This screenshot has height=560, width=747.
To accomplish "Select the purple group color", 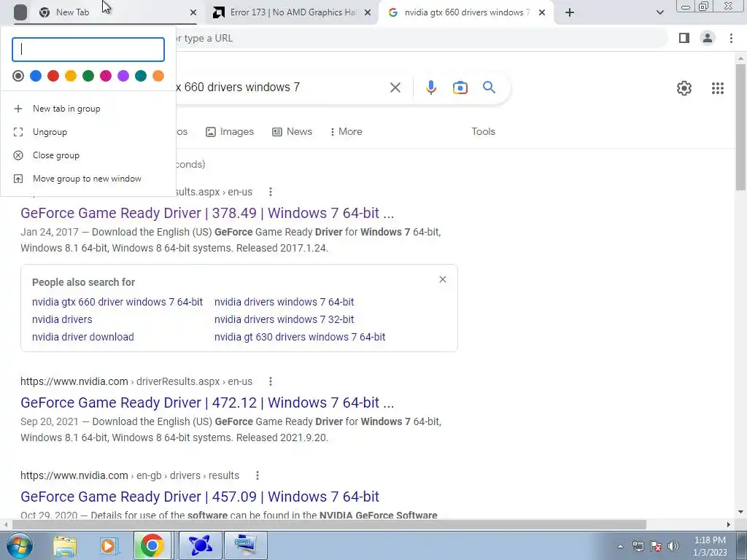I will 123,76.
